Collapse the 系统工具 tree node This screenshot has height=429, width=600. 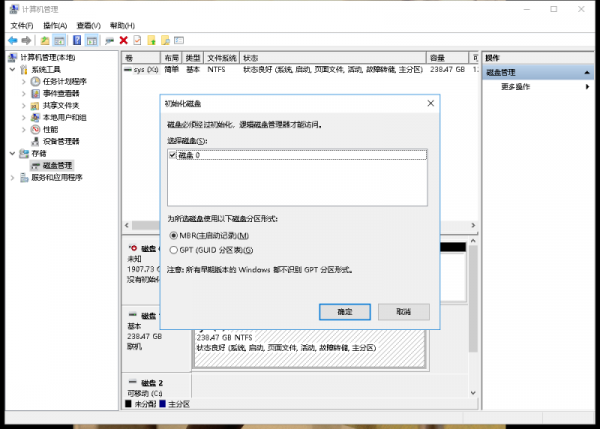pyautogui.click(x=13, y=69)
